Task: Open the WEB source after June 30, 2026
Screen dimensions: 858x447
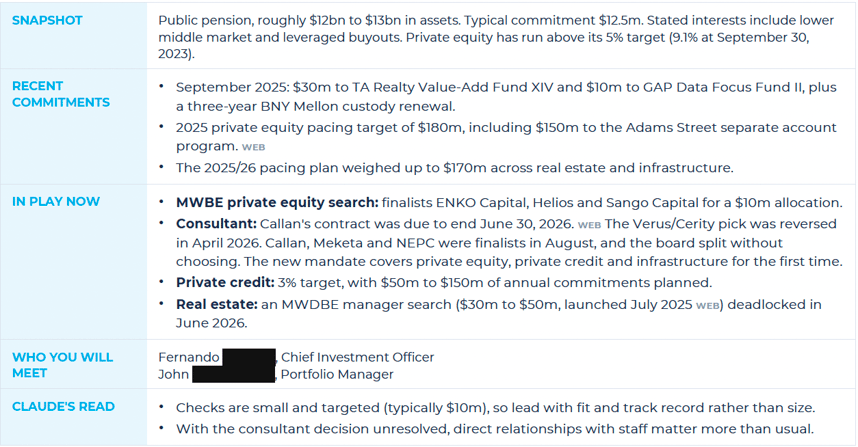Action: click(589, 225)
